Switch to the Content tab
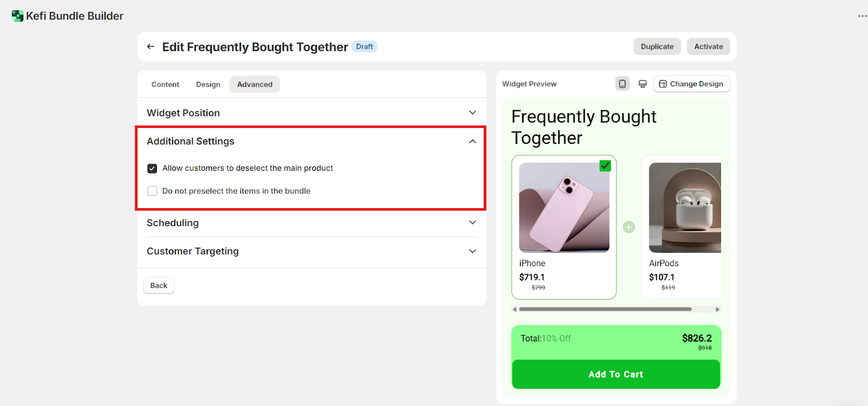The height and width of the screenshot is (406, 868). (x=165, y=85)
